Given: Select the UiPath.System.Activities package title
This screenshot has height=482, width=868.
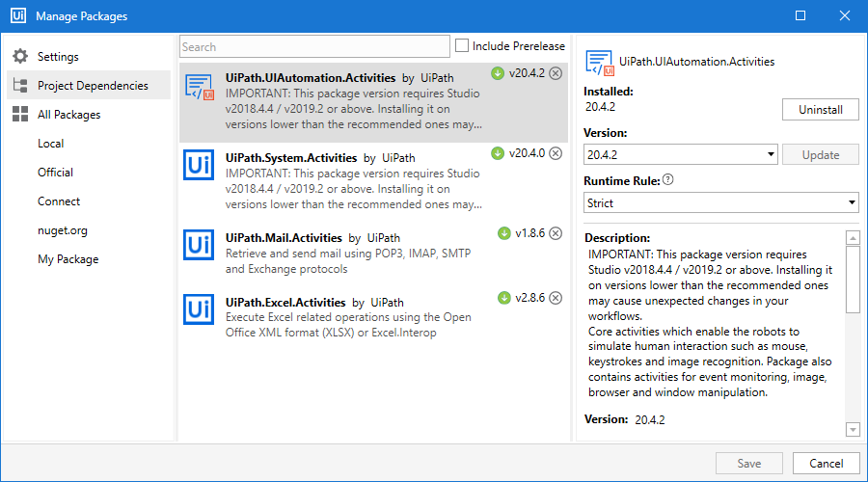Looking at the screenshot, I should (291, 158).
